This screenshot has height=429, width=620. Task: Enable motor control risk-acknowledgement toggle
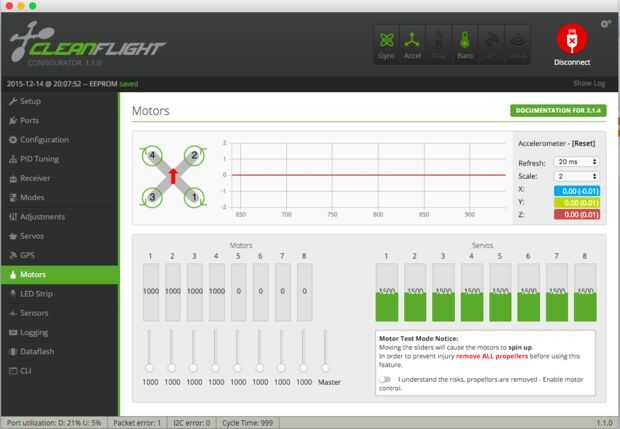(385, 380)
